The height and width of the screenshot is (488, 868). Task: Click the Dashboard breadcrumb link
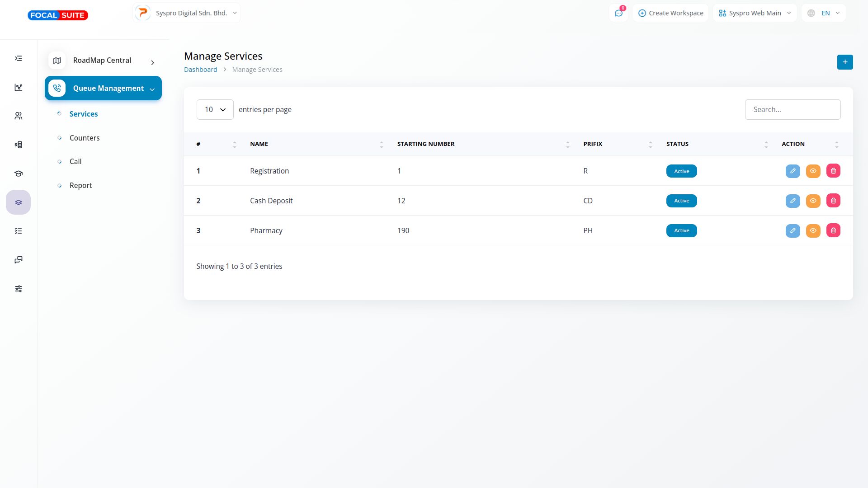pos(200,70)
